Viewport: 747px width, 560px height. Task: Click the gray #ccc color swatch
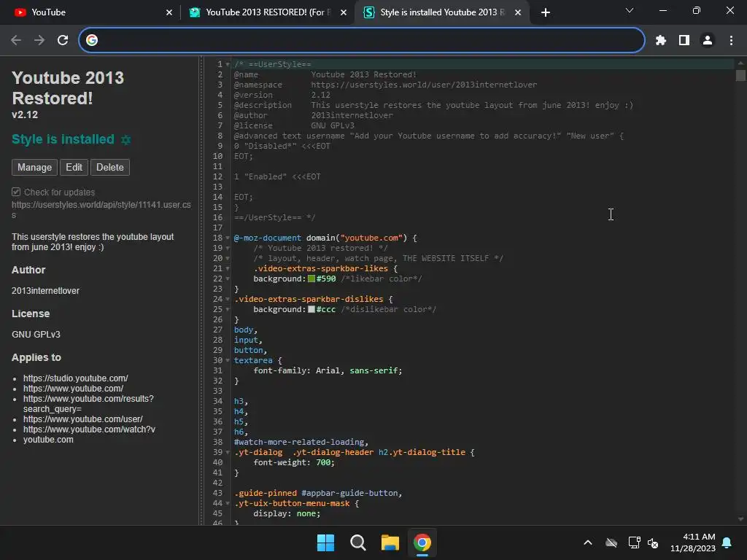pyautogui.click(x=311, y=309)
